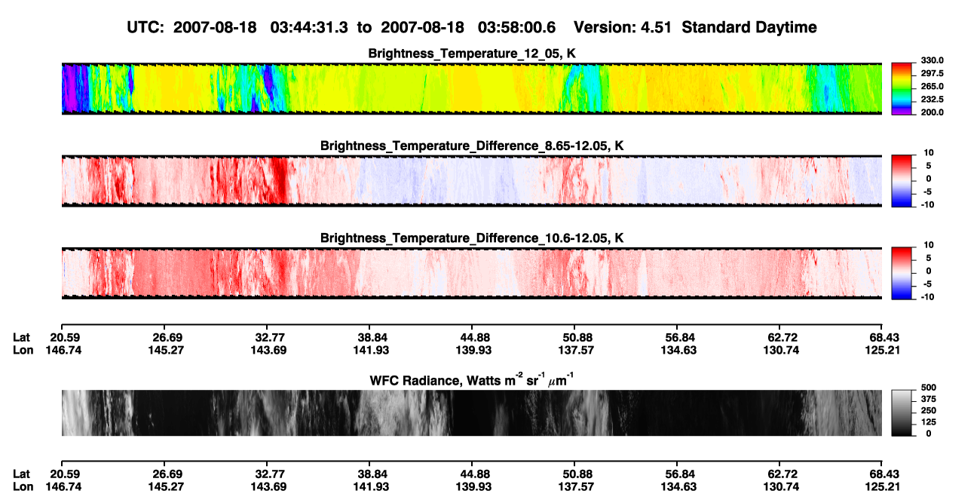Click longitude 125.21 beneath the WFC panel
980x503 pixels.
click(x=884, y=486)
